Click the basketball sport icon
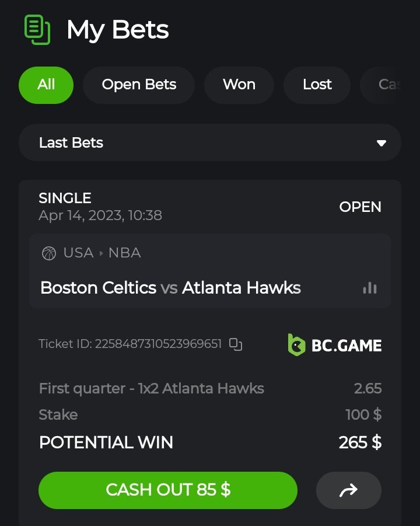The image size is (420, 526). click(x=49, y=253)
